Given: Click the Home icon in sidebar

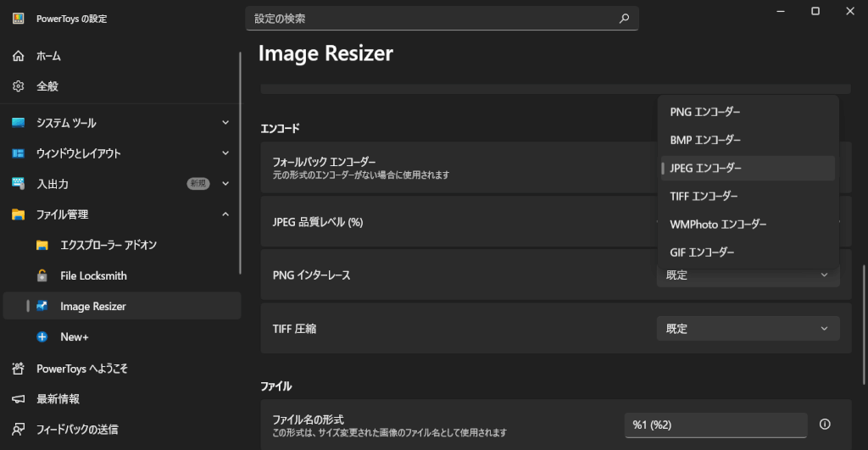Looking at the screenshot, I should pyautogui.click(x=18, y=56).
